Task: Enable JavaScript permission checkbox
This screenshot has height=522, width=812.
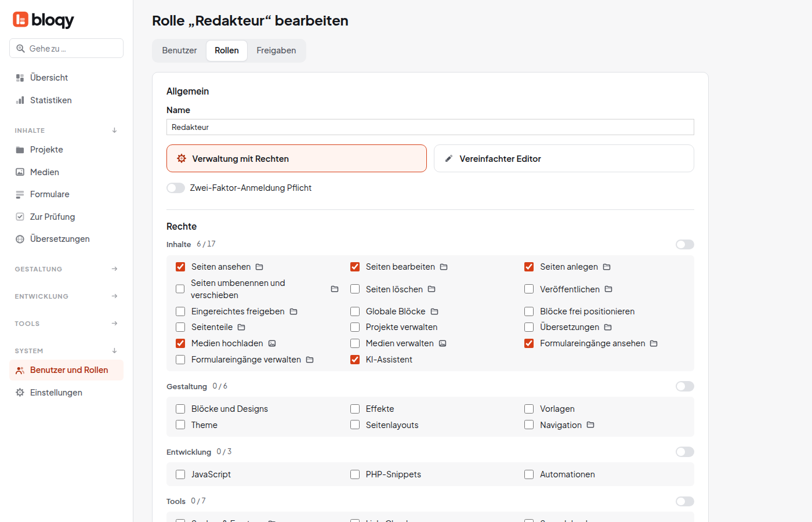Action: click(180, 474)
